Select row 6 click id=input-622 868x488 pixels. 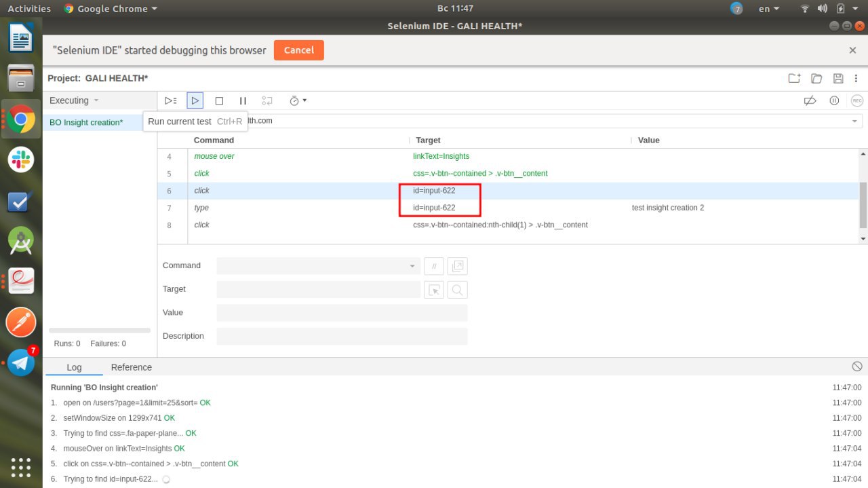pyautogui.click(x=508, y=191)
